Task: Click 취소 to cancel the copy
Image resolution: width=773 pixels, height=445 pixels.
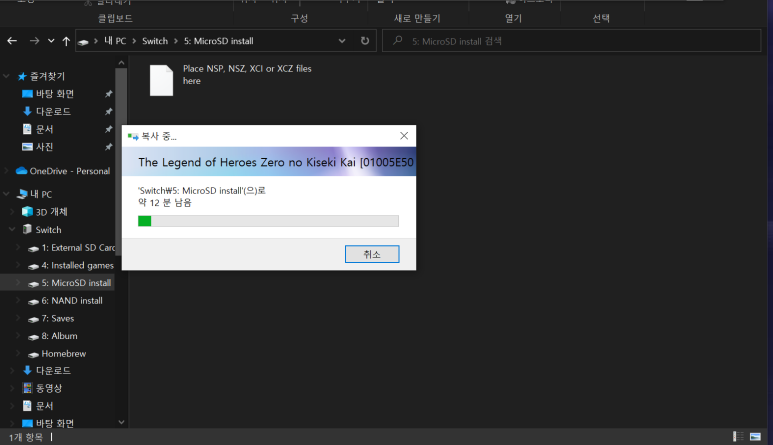Action: click(x=372, y=254)
